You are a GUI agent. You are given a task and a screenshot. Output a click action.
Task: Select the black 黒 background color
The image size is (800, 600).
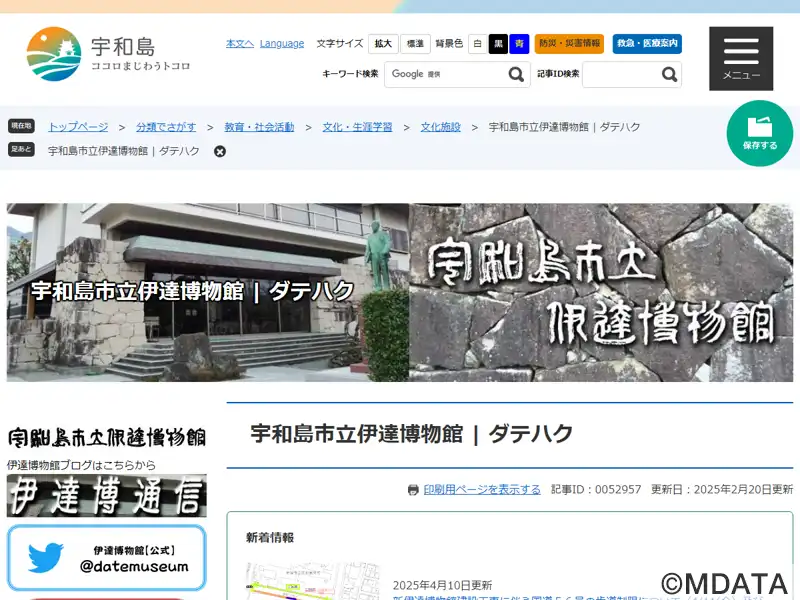point(498,44)
